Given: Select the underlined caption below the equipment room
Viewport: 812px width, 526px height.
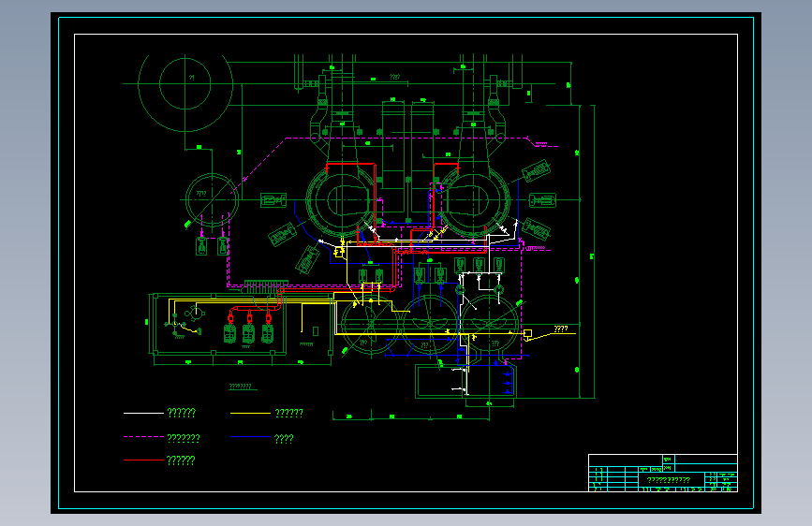Looking at the screenshot, I should [243, 387].
